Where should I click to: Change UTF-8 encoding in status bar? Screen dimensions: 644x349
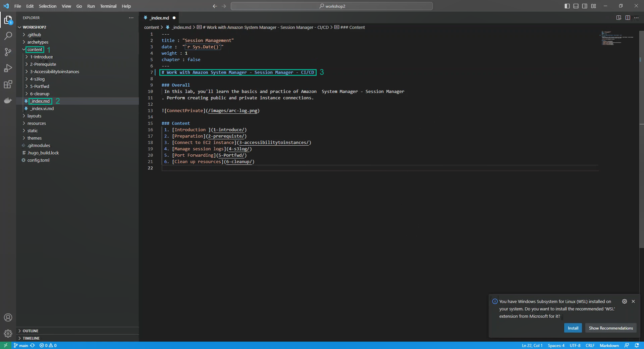tap(575, 345)
